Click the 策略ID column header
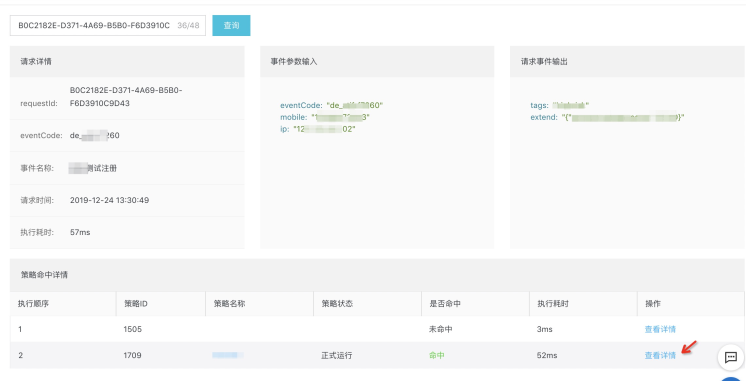Screen dimensions: 746x381 [x=136, y=303]
